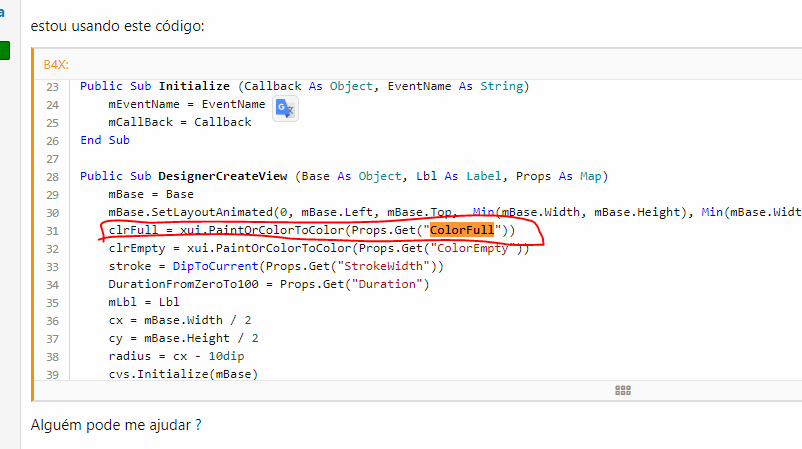The height and width of the screenshot is (449, 802).
Task: Click the highlighted ColorFull text
Action: [x=462, y=231]
